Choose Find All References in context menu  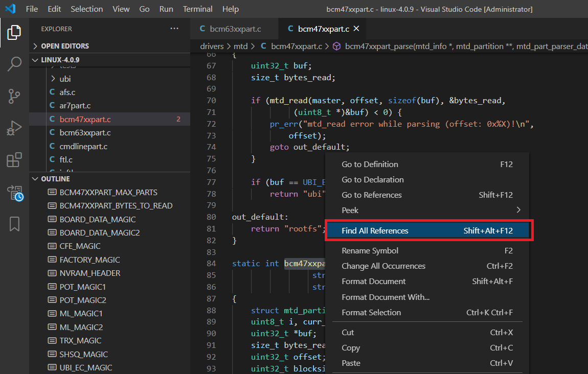pos(428,230)
